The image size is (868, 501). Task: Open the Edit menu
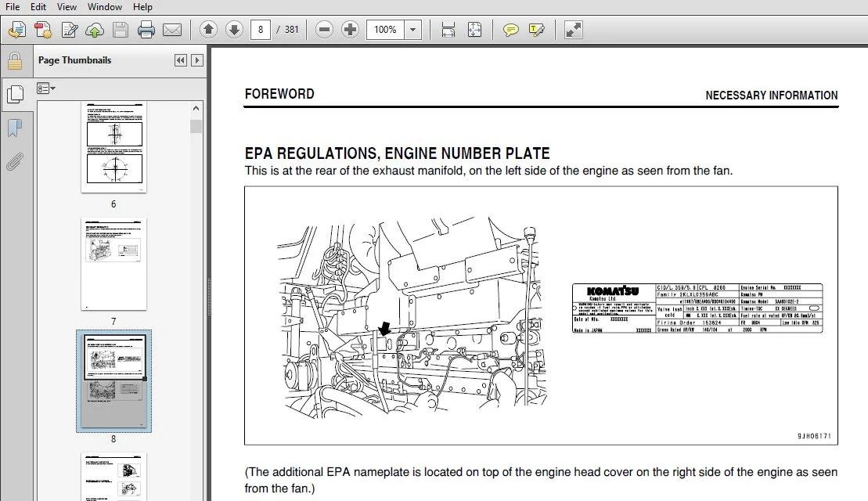click(38, 6)
